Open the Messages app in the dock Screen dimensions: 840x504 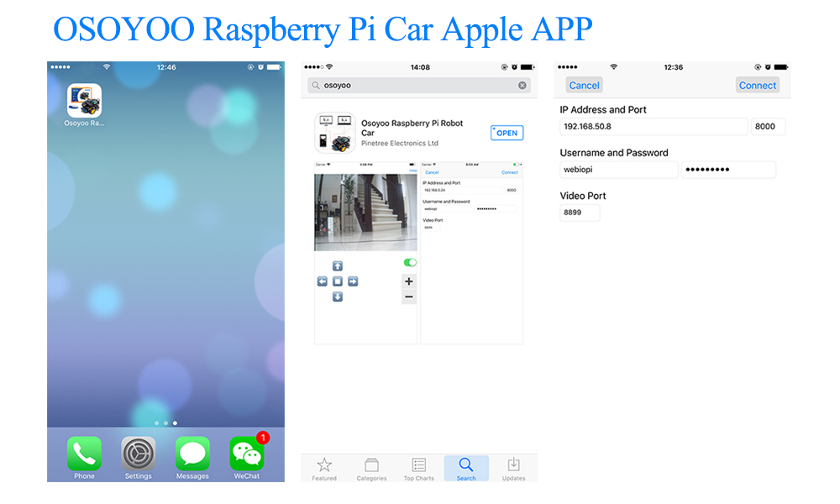[x=192, y=453]
